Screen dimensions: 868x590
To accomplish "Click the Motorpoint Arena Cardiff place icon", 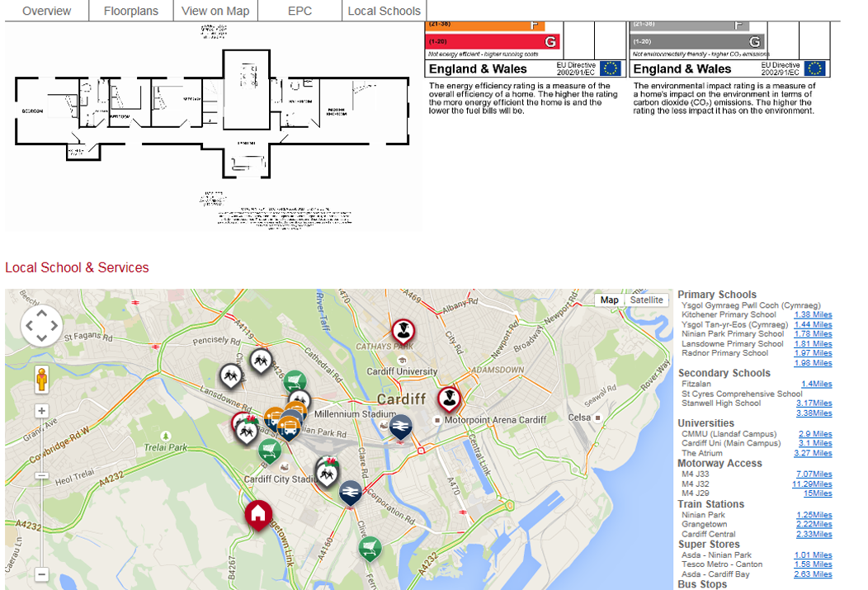I will (x=437, y=420).
